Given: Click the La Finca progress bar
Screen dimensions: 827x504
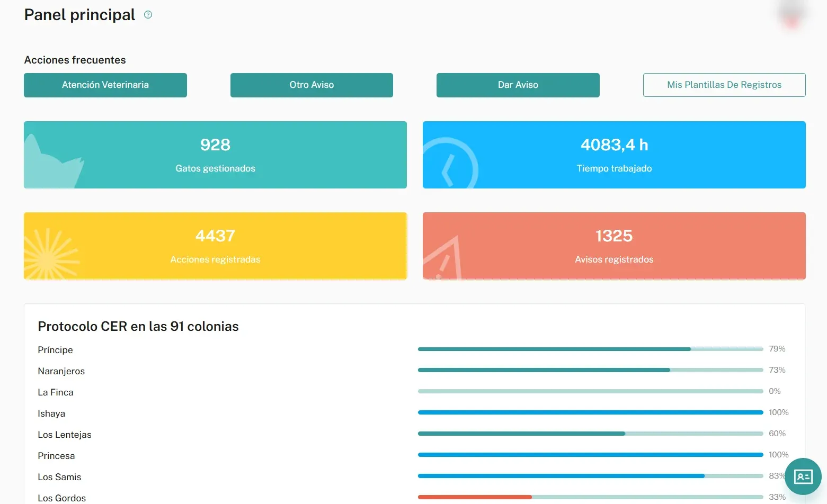Looking at the screenshot, I should [x=591, y=391].
